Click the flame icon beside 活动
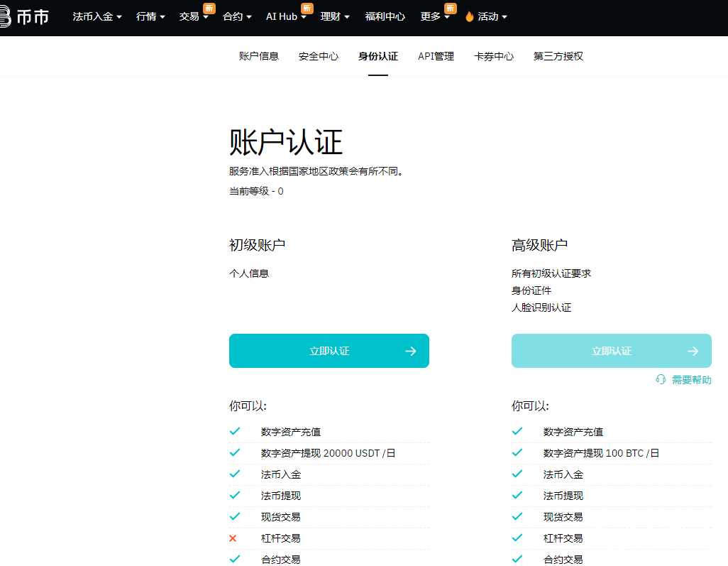The width and height of the screenshot is (728, 566). 469,16
